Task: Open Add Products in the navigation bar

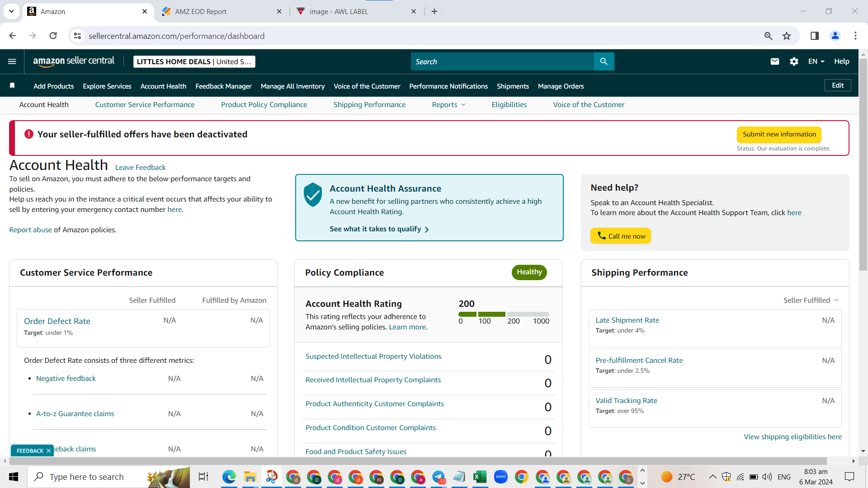Action: click(x=53, y=86)
